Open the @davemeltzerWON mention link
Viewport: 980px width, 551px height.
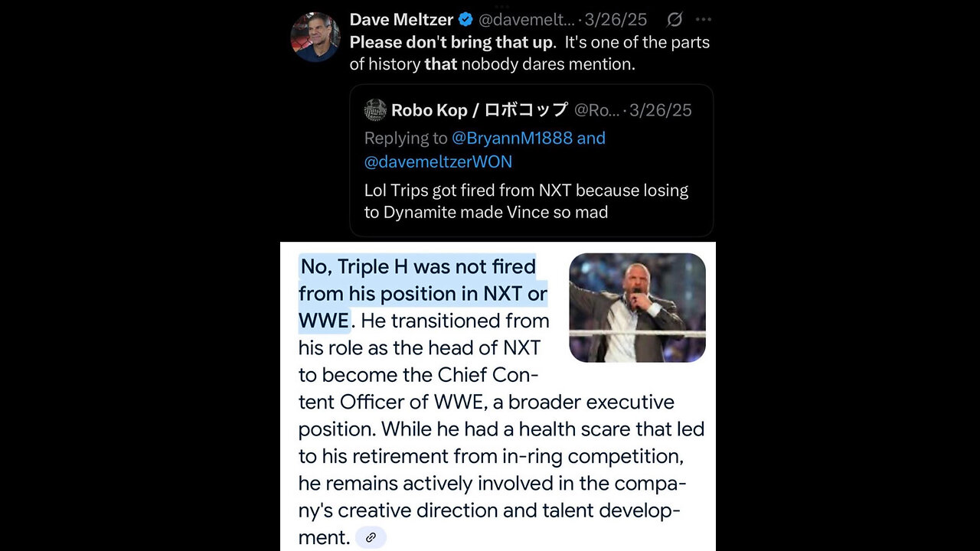click(438, 162)
